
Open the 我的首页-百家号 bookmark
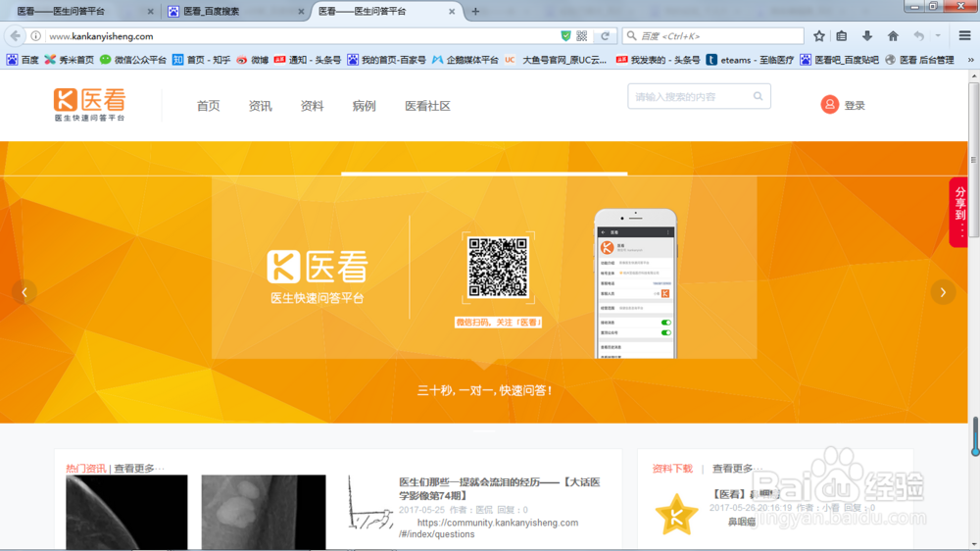tap(387, 60)
